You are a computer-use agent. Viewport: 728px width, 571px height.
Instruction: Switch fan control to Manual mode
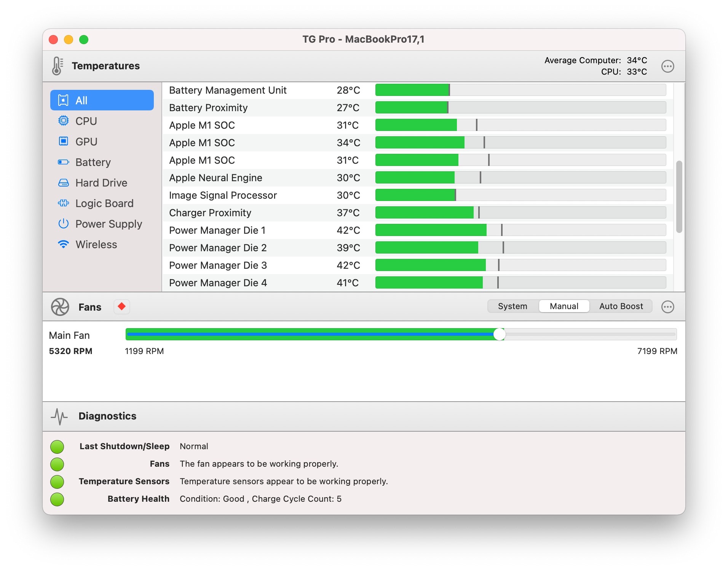[x=564, y=306]
